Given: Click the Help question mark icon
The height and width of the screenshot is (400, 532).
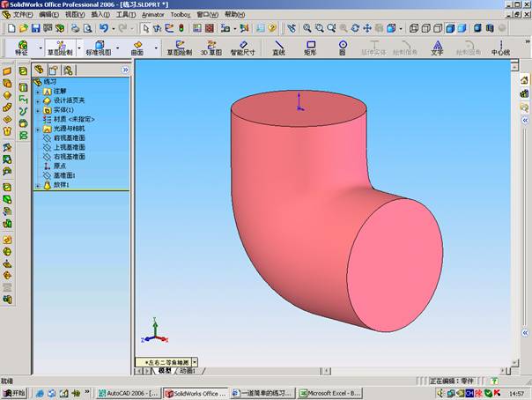Looking at the screenshot, I should point(272,28).
